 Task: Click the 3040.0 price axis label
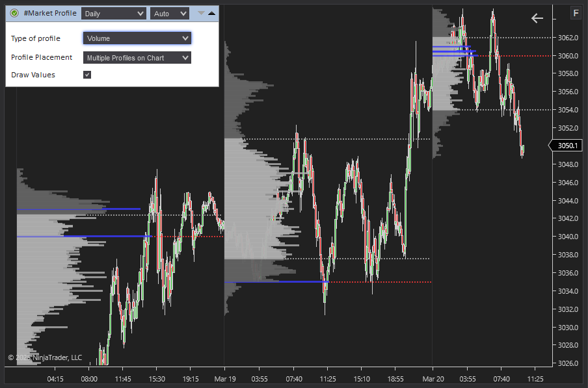click(x=567, y=237)
